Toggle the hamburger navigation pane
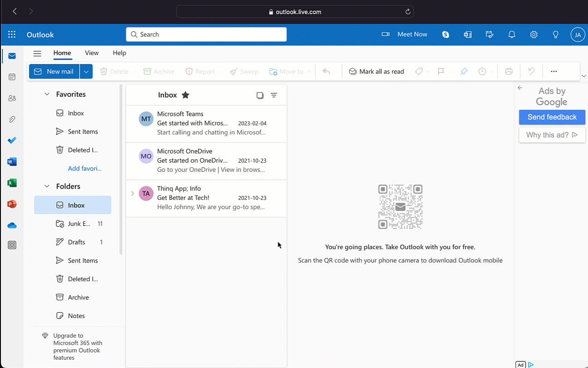Screen dimensions: 588x368 tap(37, 53)
